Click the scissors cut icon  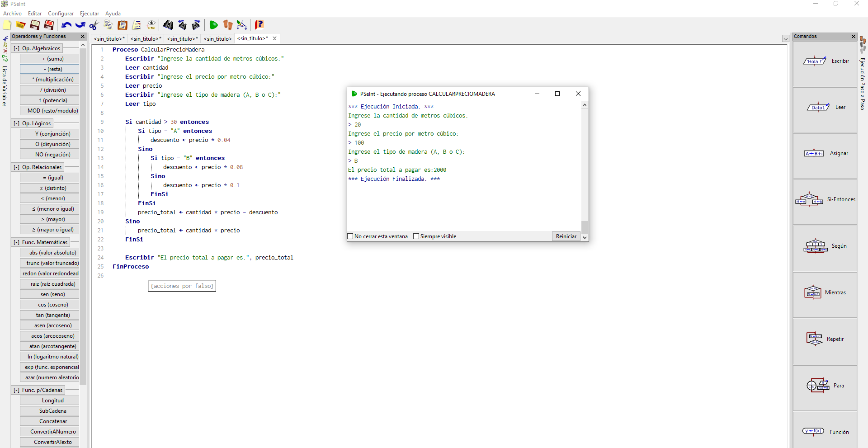pos(94,25)
